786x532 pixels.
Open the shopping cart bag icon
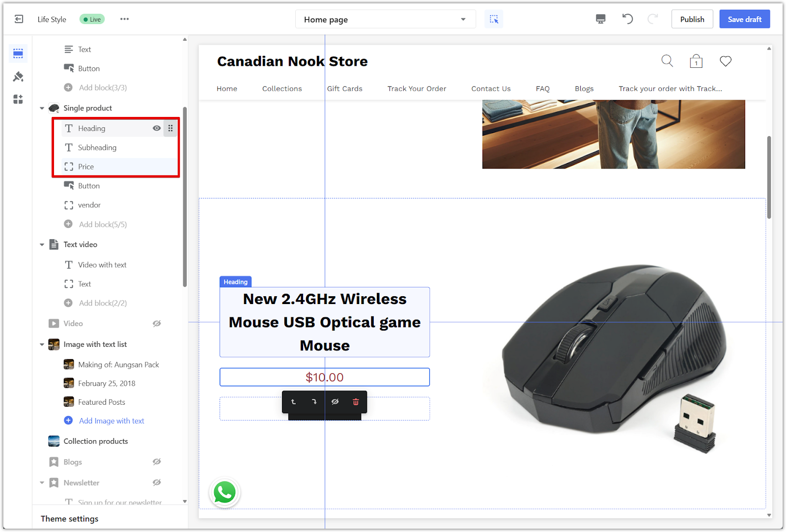pos(696,61)
